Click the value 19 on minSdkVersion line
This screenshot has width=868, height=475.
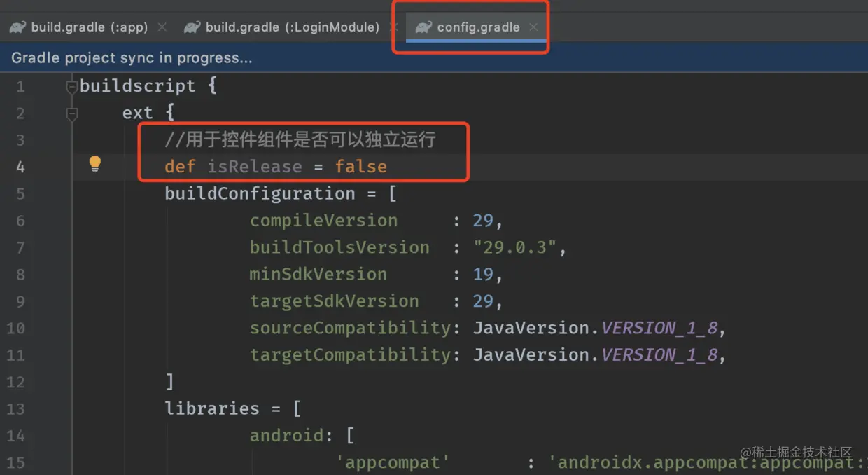(x=484, y=274)
